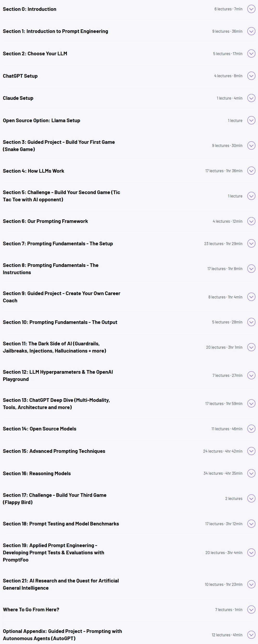Expand the Claude Setup chevron icon
This screenshot has height=644, width=258.
coord(251,98)
